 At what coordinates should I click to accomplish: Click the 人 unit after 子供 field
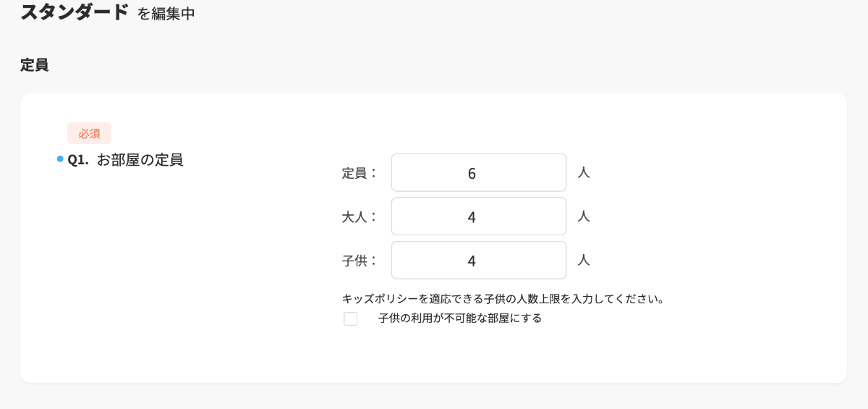tap(584, 260)
